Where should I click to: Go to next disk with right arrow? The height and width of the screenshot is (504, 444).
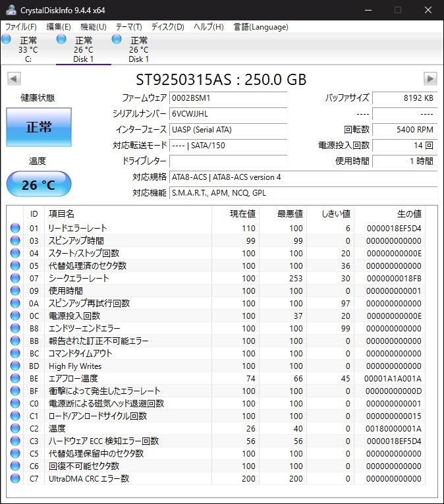430,79
